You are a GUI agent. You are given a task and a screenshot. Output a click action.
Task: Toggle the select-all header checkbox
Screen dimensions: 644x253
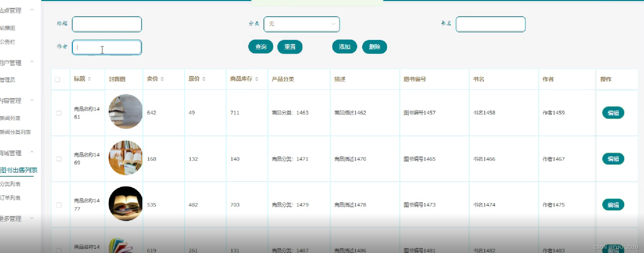(58, 79)
